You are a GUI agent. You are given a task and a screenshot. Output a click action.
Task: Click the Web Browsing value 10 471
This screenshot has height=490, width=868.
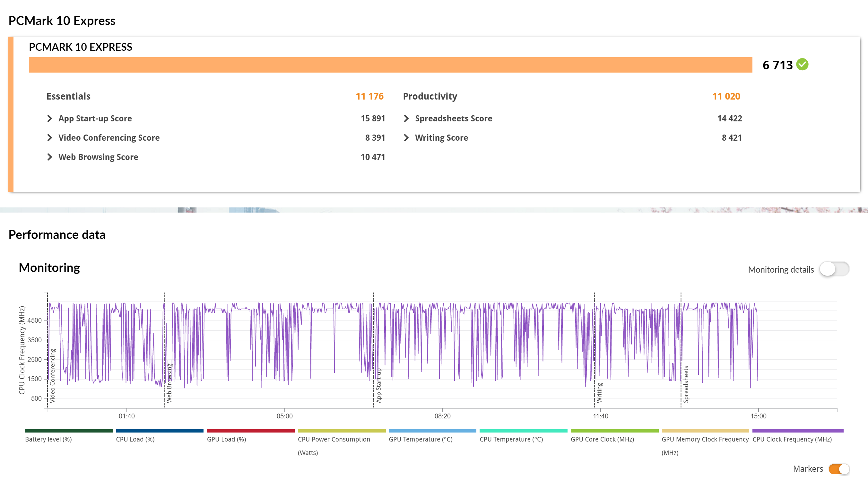pyautogui.click(x=373, y=157)
